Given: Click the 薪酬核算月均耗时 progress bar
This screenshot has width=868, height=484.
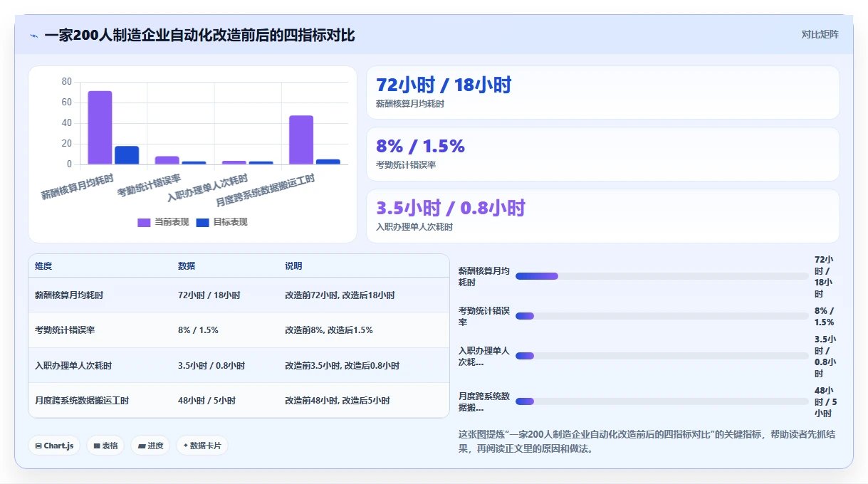Looking at the screenshot, I should (662, 276).
